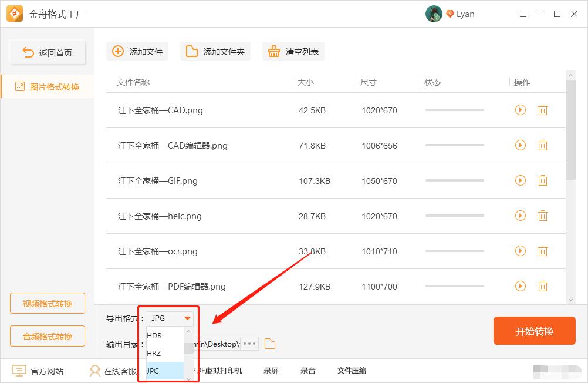Click the 大小 column header
588x383 pixels.
(306, 82)
